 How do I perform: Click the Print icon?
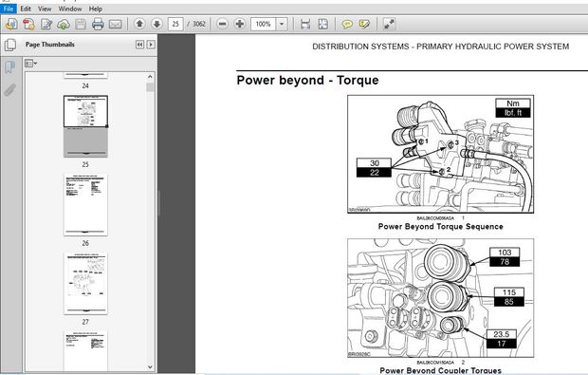click(x=98, y=25)
